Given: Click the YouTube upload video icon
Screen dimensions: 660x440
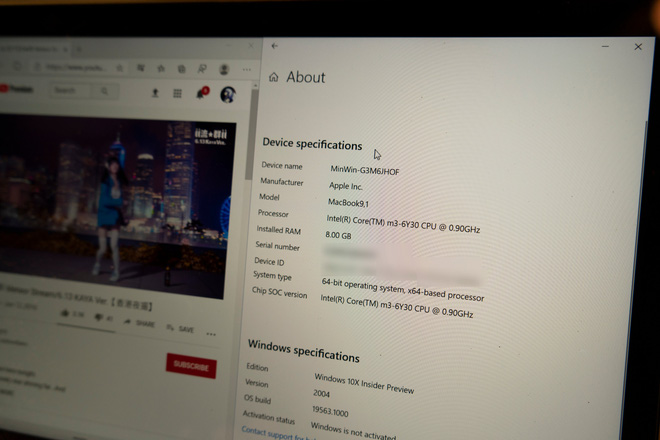Looking at the screenshot, I should 155,93.
